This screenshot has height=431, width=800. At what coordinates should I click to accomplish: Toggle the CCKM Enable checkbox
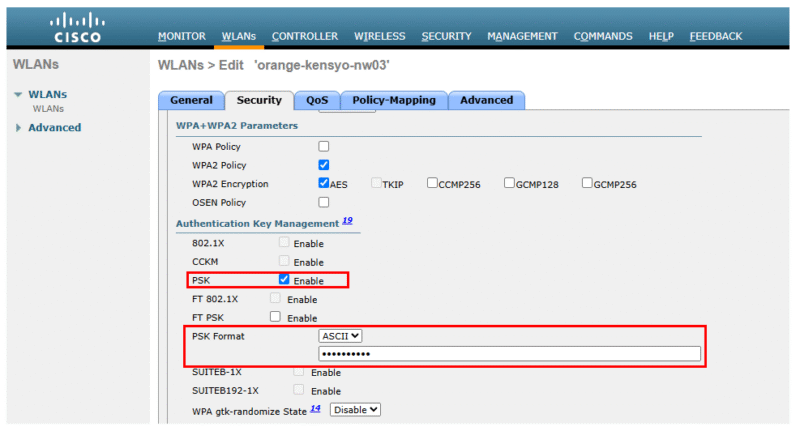[x=284, y=261]
